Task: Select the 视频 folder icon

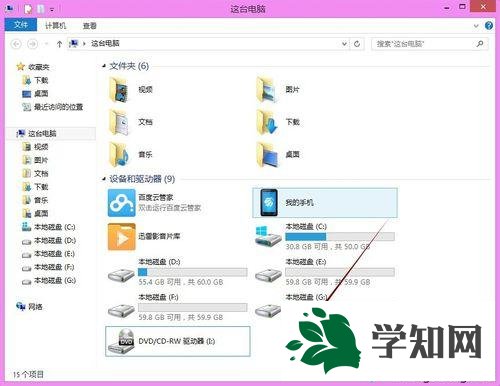Action: pyautogui.click(x=119, y=89)
